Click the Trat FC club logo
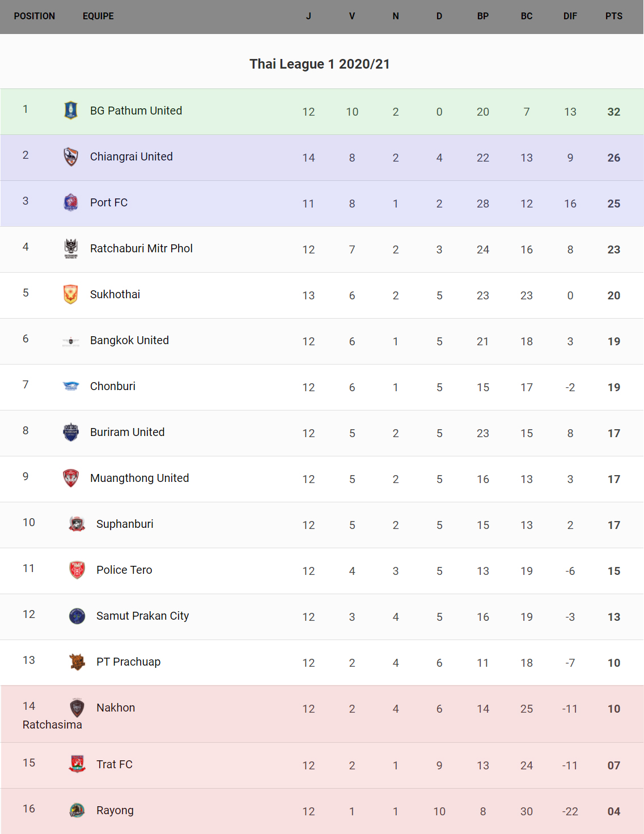 click(x=77, y=764)
